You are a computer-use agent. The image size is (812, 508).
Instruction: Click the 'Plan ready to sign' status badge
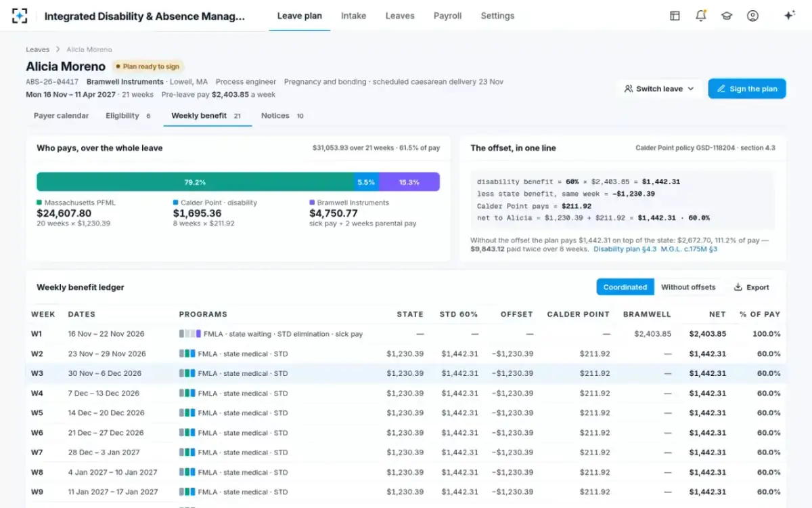148,66
